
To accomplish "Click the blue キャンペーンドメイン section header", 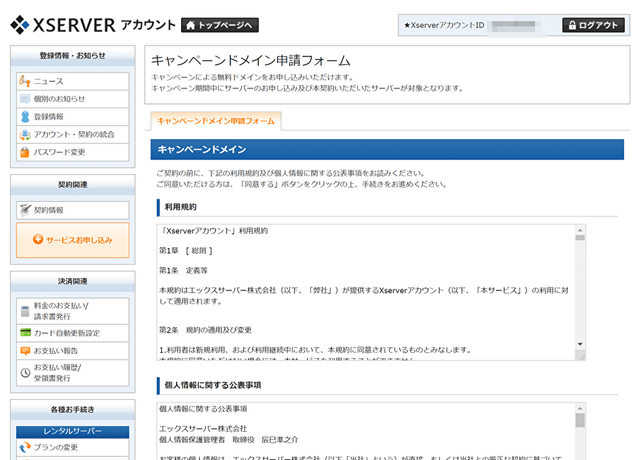I will click(x=387, y=149).
